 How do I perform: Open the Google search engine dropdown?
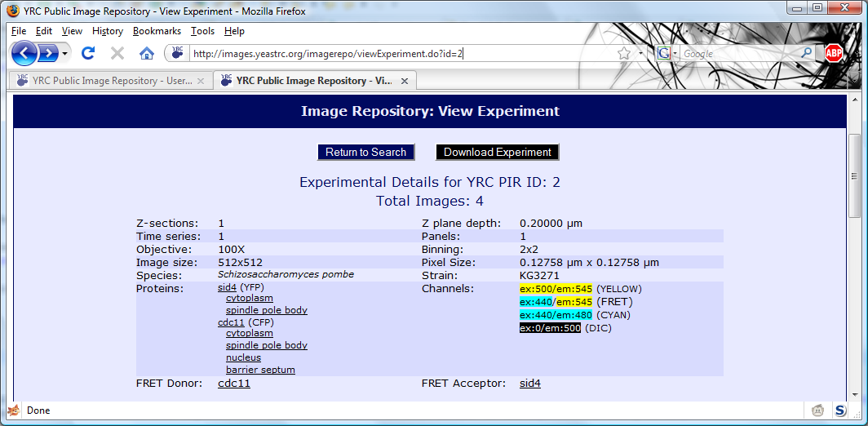point(668,54)
